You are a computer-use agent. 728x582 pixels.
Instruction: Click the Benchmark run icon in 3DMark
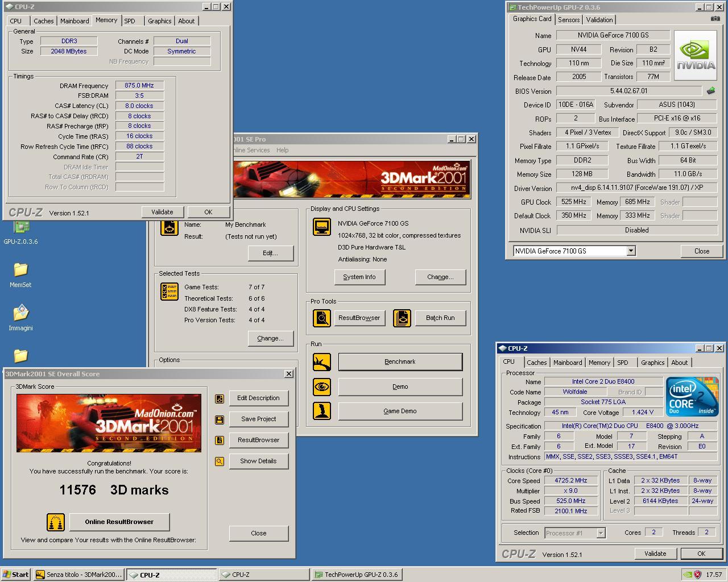322,361
